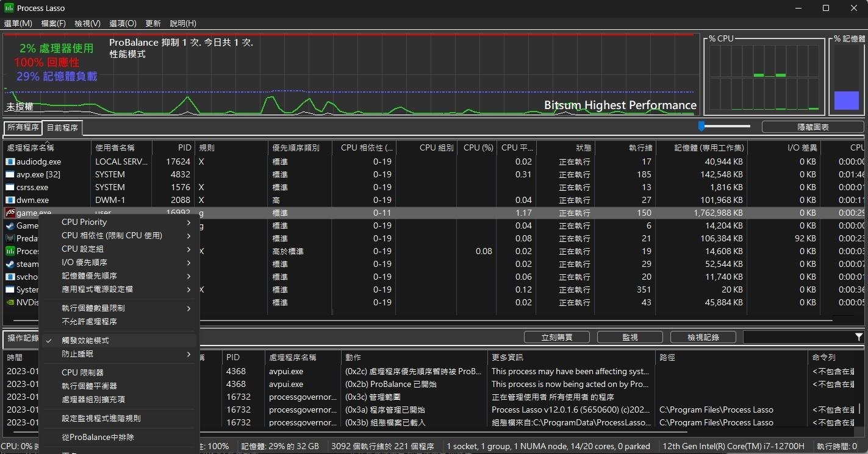Toggle the checked 觸發效能模式 option
This screenshot has width=868, height=454.
point(85,341)
